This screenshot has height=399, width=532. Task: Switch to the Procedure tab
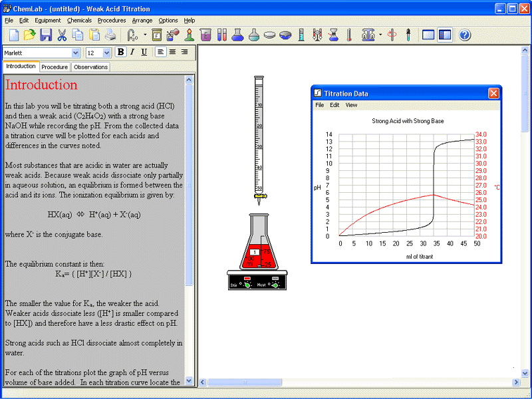(x=55, y=67)
